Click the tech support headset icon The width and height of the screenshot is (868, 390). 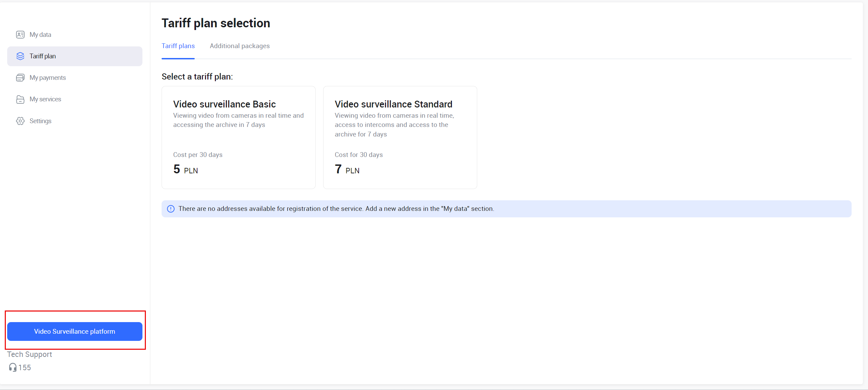[x=13, y=367]
